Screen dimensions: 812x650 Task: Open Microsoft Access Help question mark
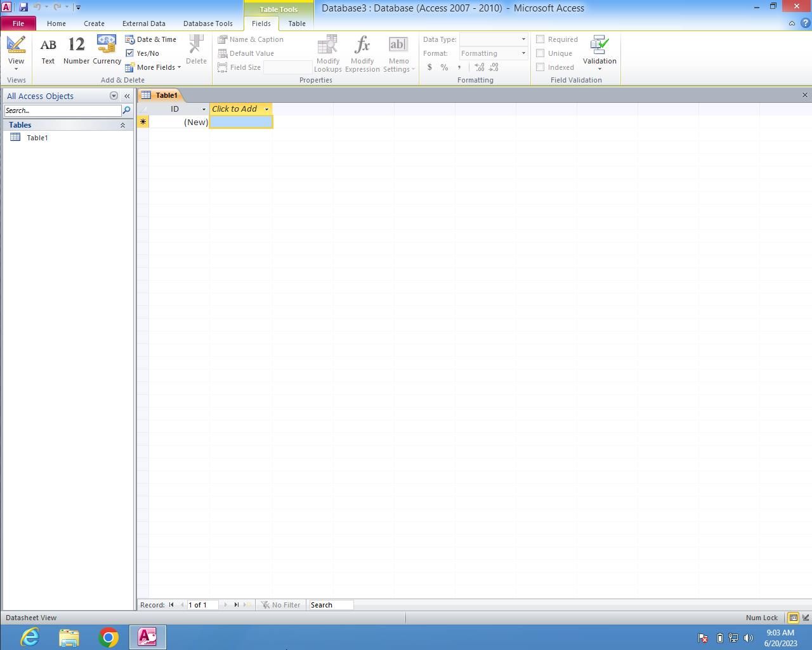pos(805,23)
